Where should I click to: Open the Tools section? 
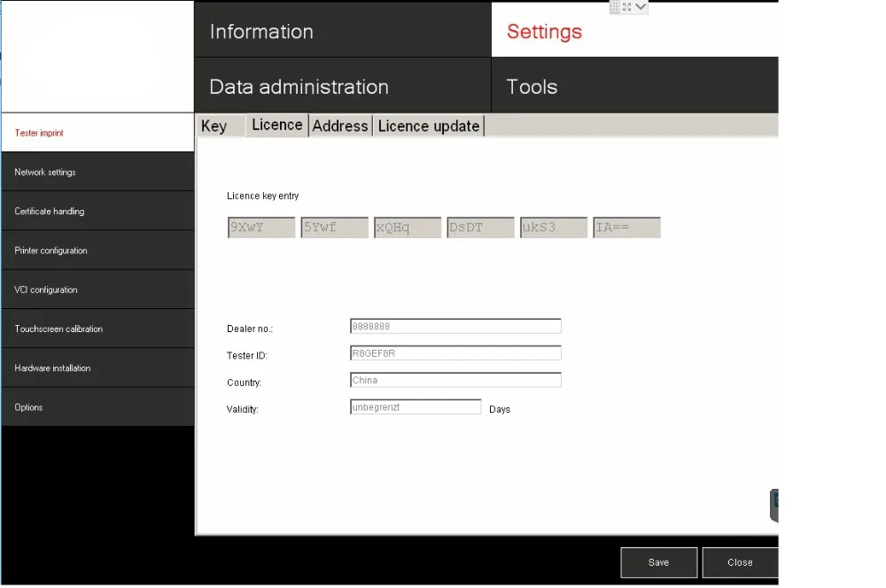pyautogui.click(x=634, y=85)
